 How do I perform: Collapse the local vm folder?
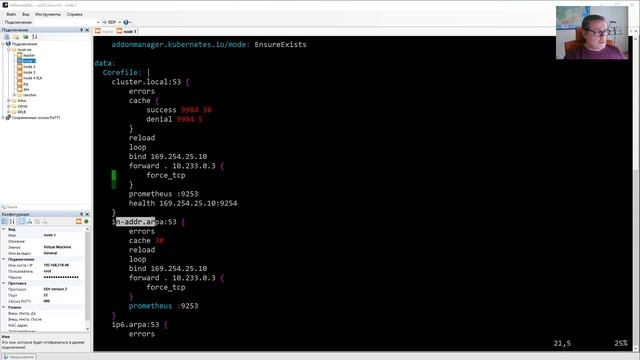[x=9, y=49]
